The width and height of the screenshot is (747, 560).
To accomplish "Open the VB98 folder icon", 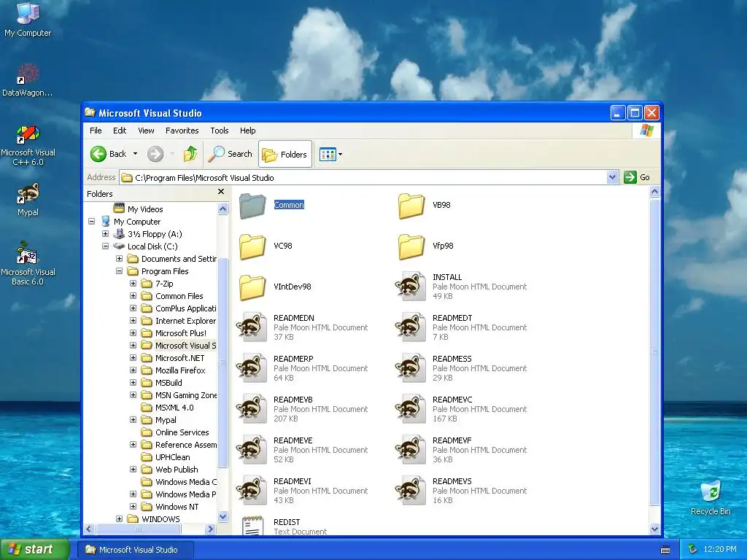I will [411, 205].
